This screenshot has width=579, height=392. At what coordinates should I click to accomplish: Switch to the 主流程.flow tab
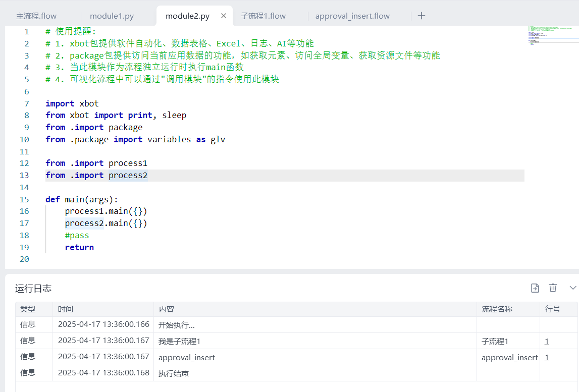click(x=36, y=16)
